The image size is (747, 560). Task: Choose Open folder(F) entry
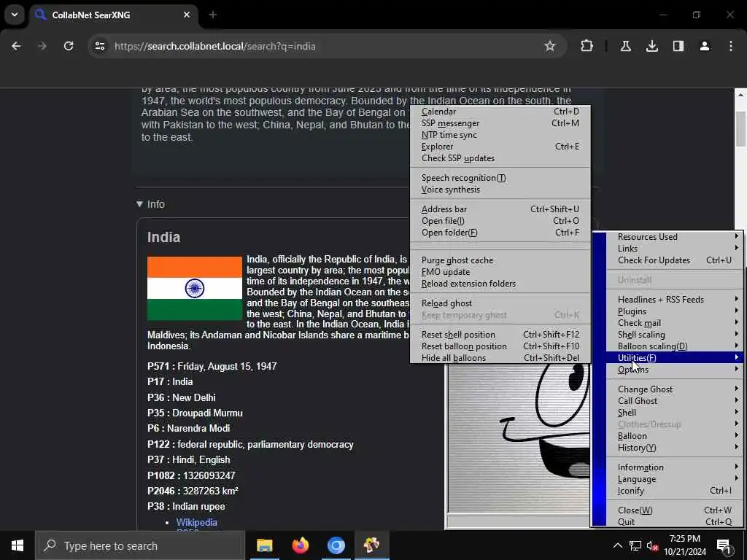click(500, 233)
